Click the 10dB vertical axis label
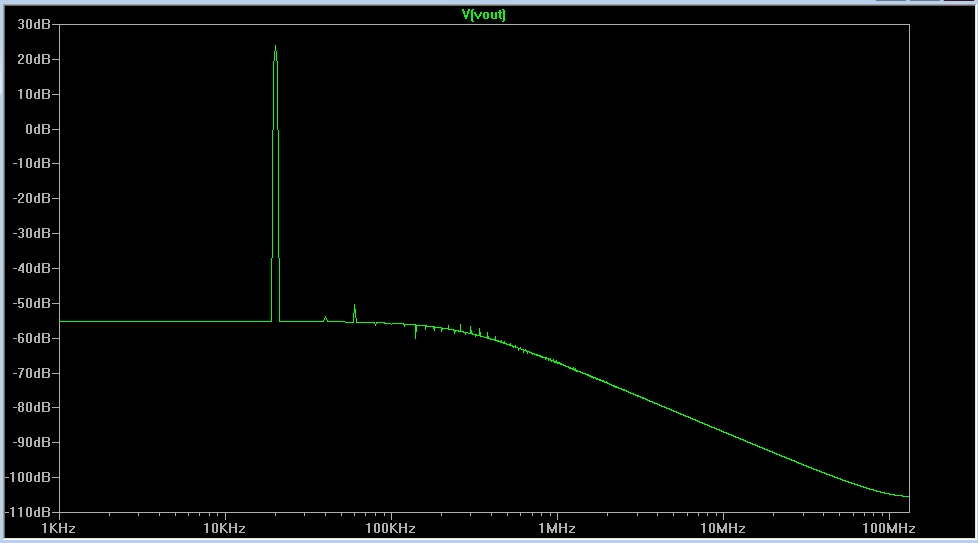This screenshot has height=543, width=978. pyautogui.click(x=34, y=94)
